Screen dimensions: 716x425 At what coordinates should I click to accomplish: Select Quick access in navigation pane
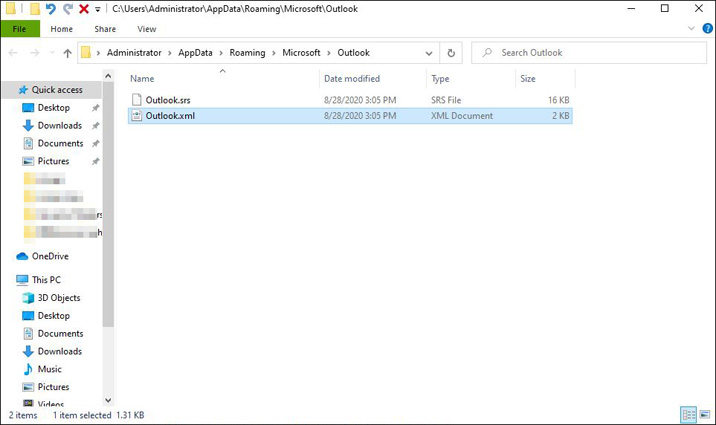point(52,90)
